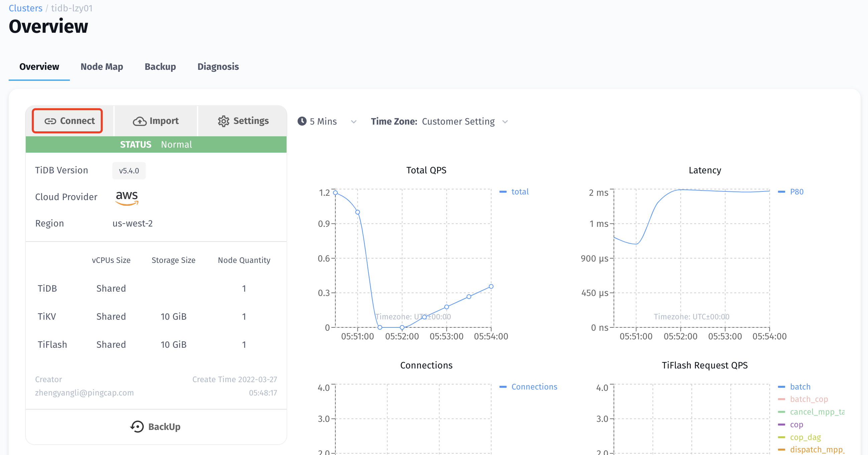Click the Total QPS chart title

point(426,170)
